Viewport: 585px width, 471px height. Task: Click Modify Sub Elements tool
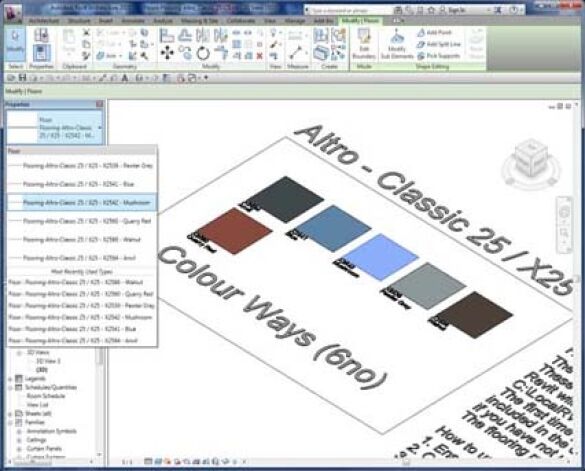click(397, 44)
